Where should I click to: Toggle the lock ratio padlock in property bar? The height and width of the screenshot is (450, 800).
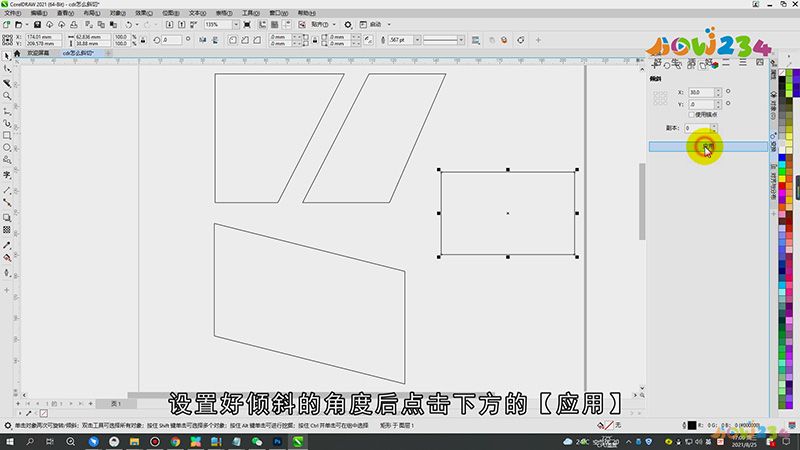click(x=143, y=40)
